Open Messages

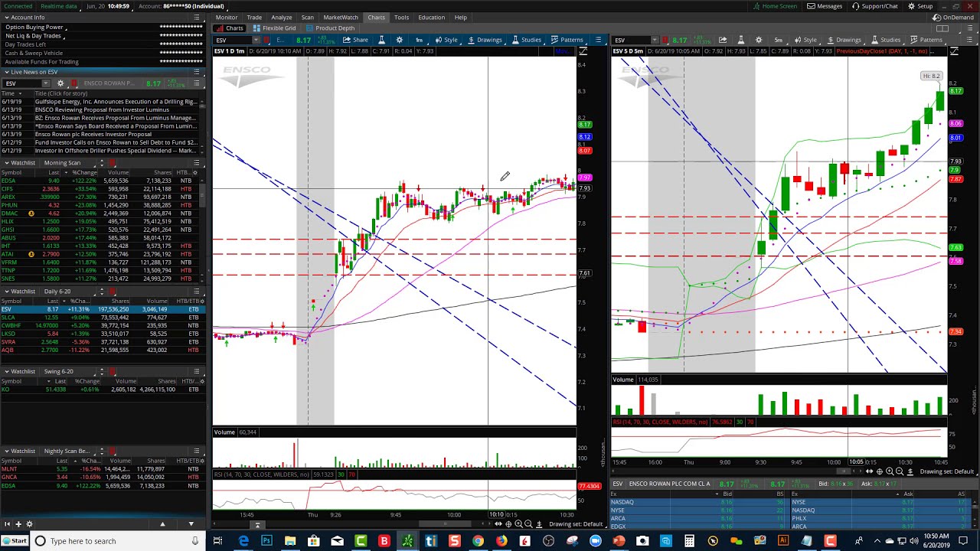click(825, 6)
